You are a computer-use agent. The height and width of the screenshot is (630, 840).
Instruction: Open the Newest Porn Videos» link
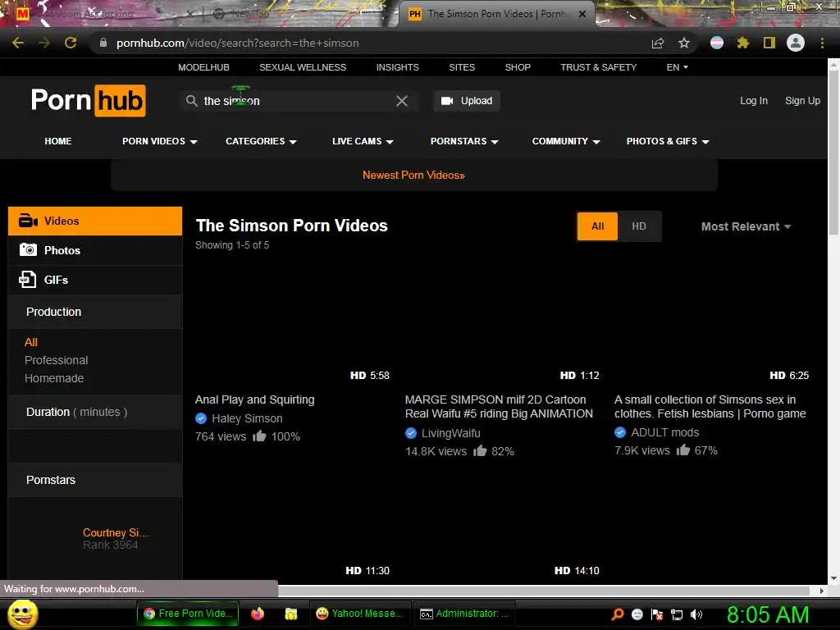click(413, 176)
